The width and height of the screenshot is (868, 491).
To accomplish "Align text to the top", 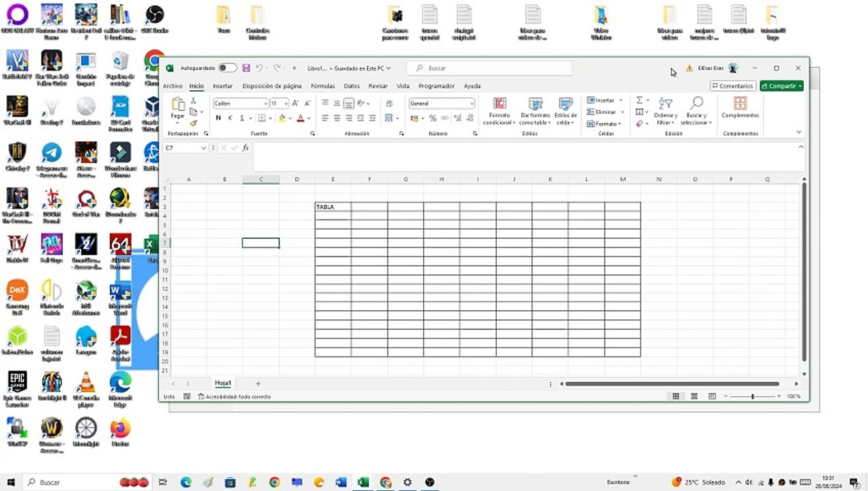I will 325,103.
